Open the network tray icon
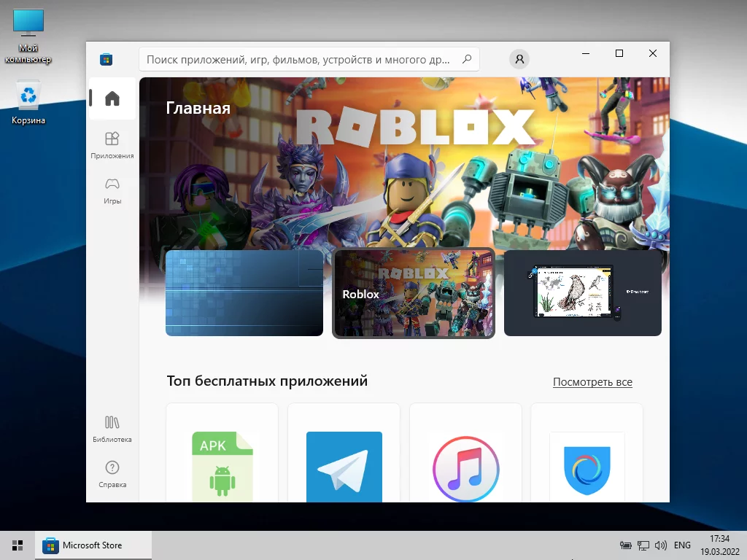Image resolution: width=747 pixels, height=560 pixels. click(x=643, y=545)
